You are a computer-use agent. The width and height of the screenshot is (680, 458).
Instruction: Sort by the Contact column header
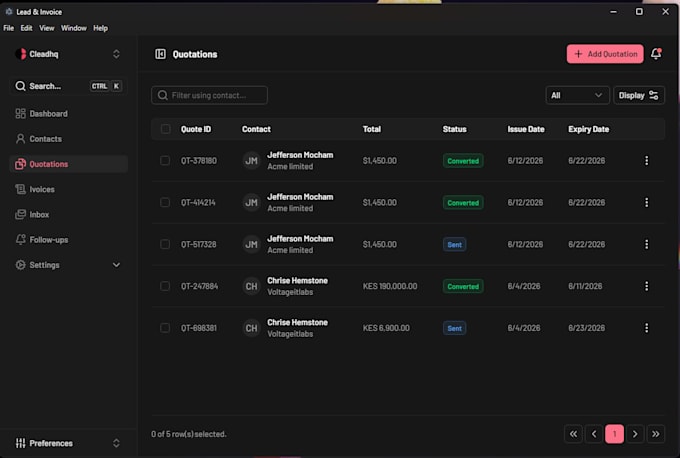click(x=256, y=129)
